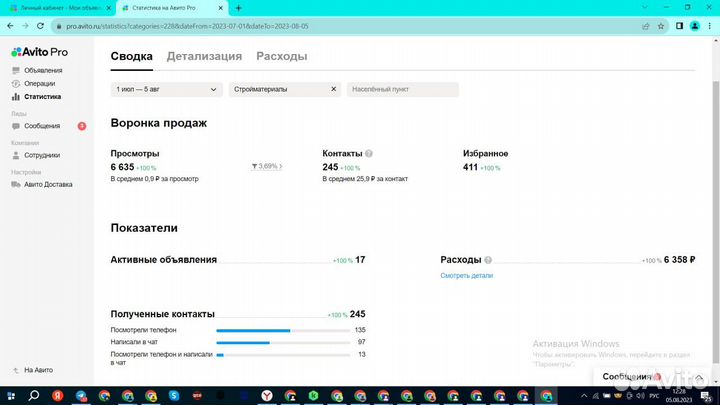This screenshot has height=405, width=720.
Task: Open the Сообщения floating chat button
Action: pyautogui.click(x=652, y=377)
